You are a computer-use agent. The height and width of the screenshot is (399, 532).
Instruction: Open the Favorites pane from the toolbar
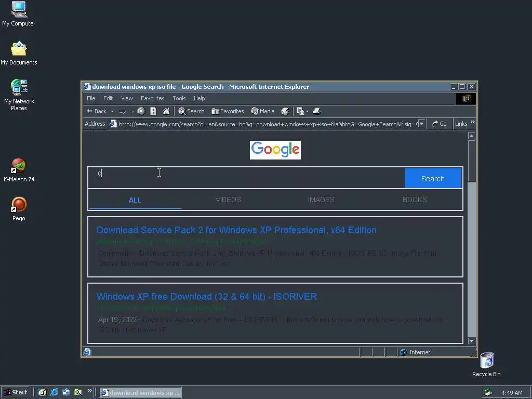228,111
